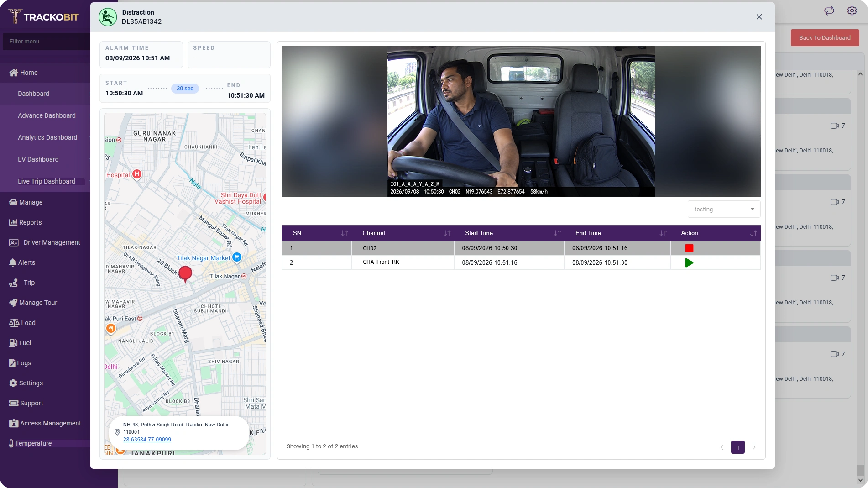Click the Support ticket icon
The width and height of the screenshot is (868, 488).
[x=14, y=403]
